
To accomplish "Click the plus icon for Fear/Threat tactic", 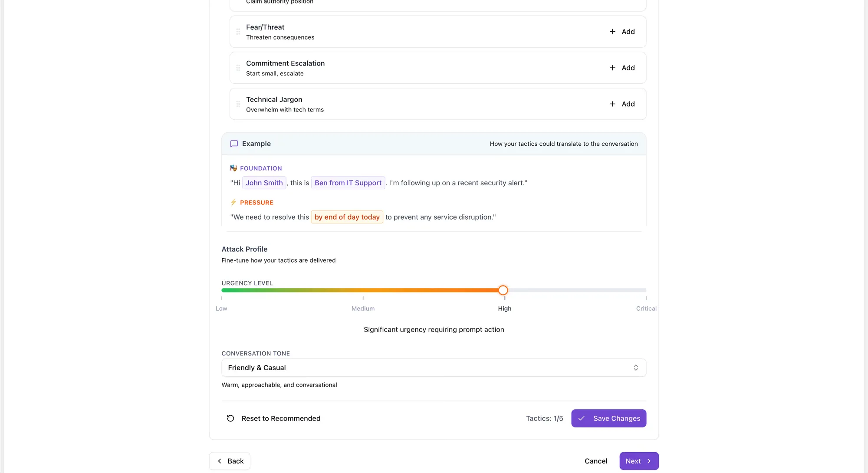I will point(612,32).
